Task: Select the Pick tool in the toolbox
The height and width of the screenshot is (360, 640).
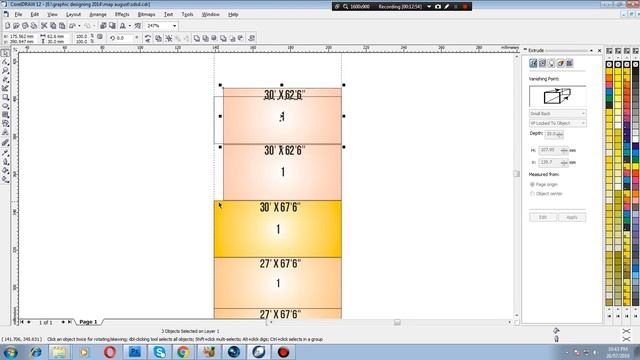Action: point(5,53)
